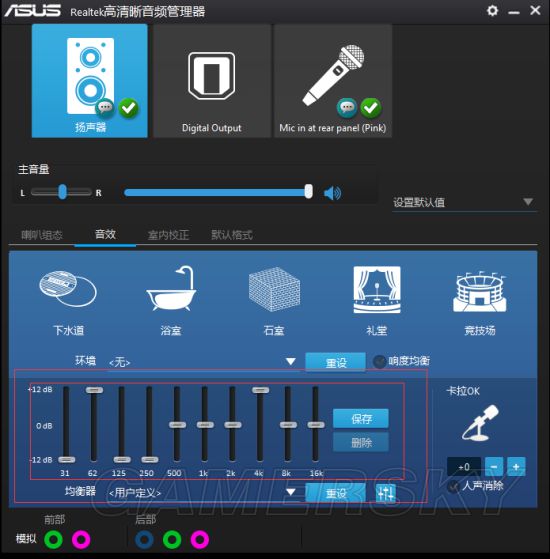Screen dimensions: 550x559
Task: Apply the 礼堂 auditorium effect
Action: click(377, 289)
